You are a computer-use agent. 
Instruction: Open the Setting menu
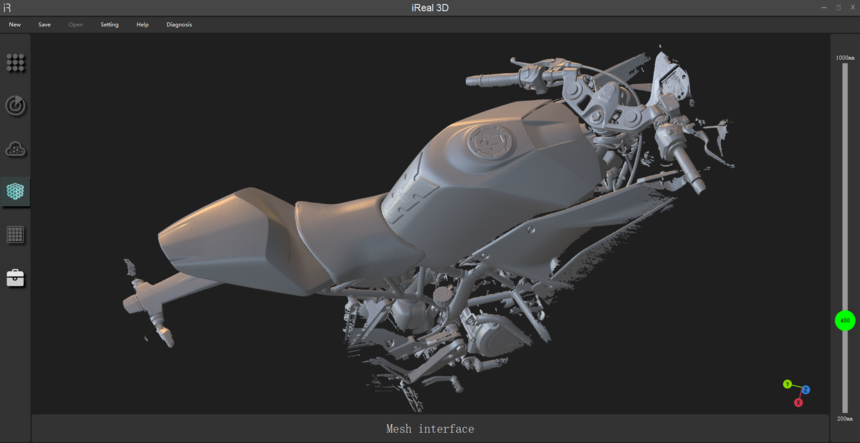110,25
